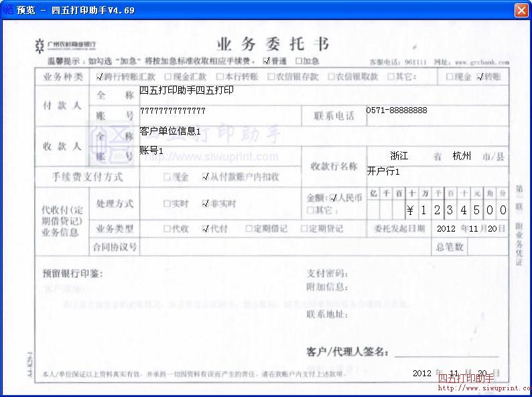Click the 业务委托书 form title
532x397 pixels.
click(x=273, y=44)
